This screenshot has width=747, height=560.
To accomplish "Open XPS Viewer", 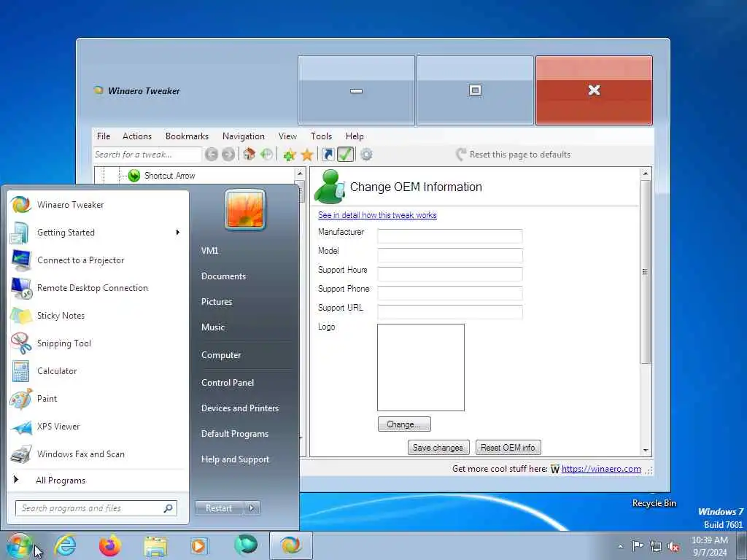I will 98,427.
